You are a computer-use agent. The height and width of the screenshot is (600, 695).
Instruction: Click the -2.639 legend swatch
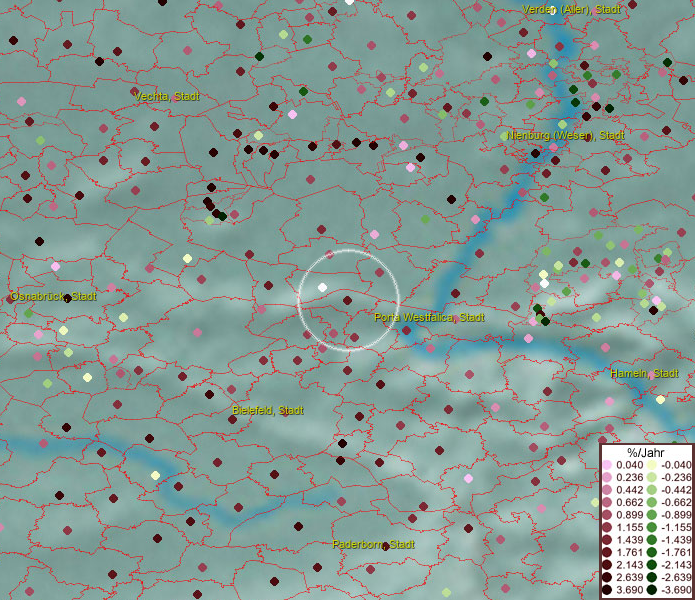[x=652, y=577]
